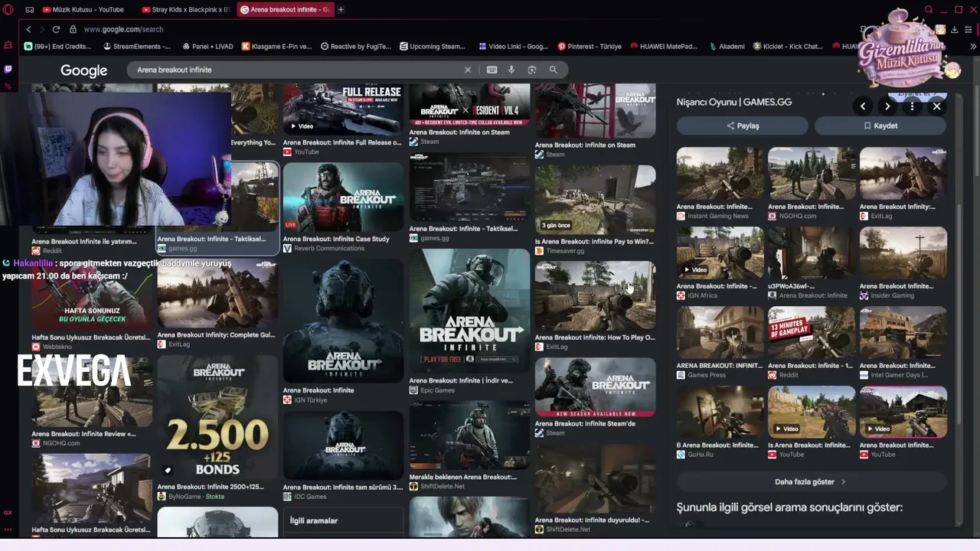Show previous image in preview panel
980x551 pixels.
coord(863,106)
